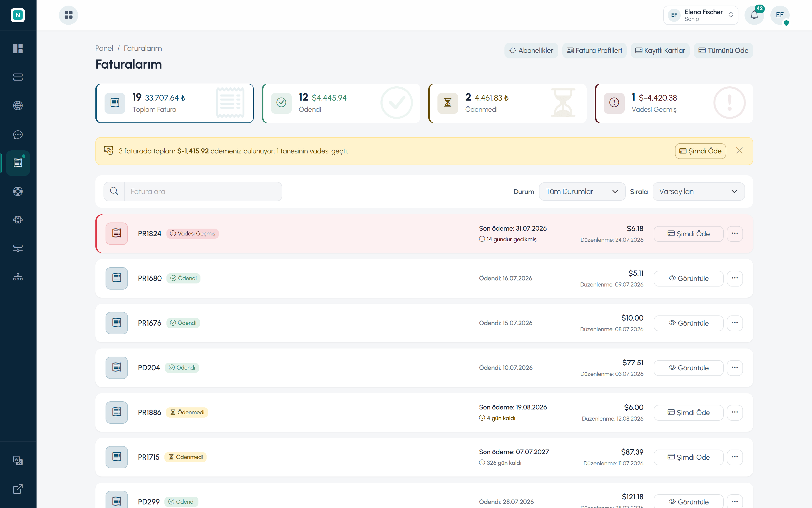Expand the Varsayılan sort dropdown
The image size is (812, 508).
(x=698, y=192)
